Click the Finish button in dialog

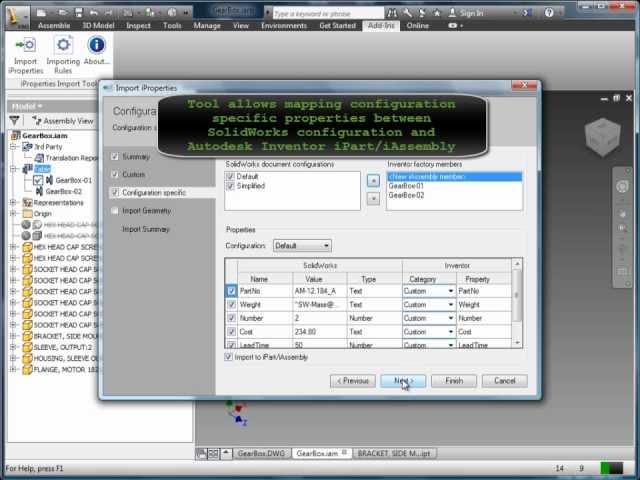click(454, 381)
